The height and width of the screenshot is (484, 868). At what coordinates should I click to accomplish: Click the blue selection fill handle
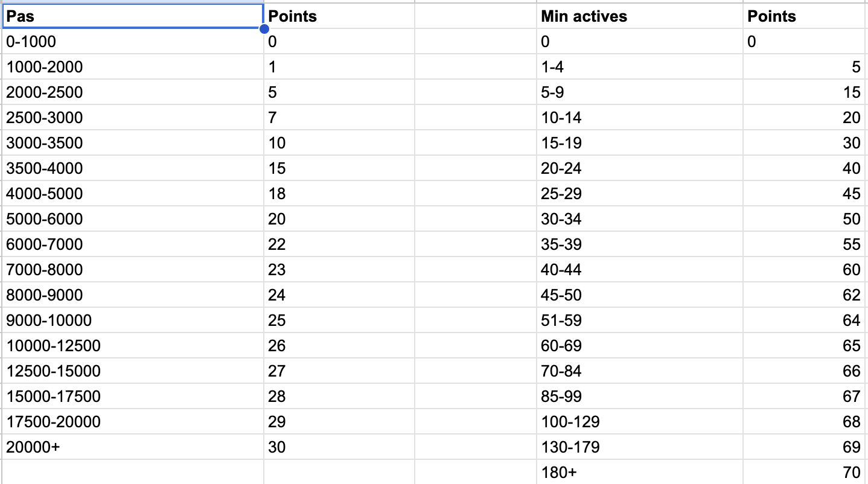pyautogui.click(x=264, y=28)
